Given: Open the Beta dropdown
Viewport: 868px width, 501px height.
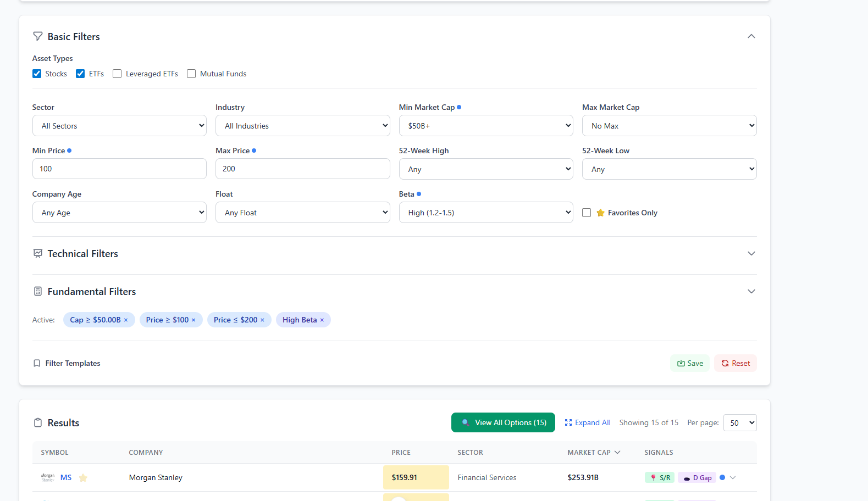Looking at the screenshot, I should tap(486, 213).
